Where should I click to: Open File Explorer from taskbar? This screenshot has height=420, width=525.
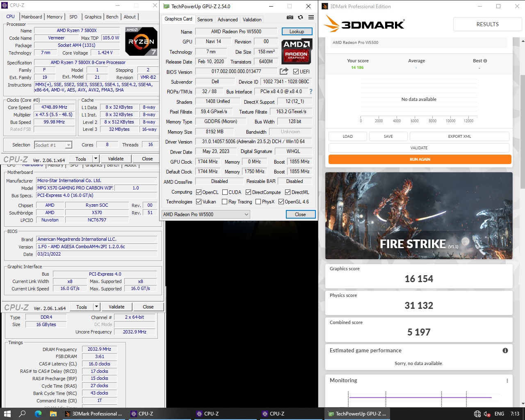pyautogui.click(x=53, y=414)
